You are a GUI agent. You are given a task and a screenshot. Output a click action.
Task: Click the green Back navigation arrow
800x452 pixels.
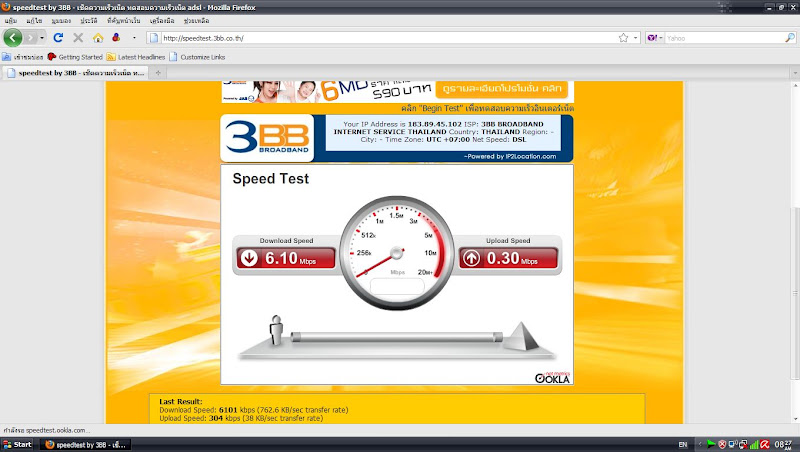point(13,38)
